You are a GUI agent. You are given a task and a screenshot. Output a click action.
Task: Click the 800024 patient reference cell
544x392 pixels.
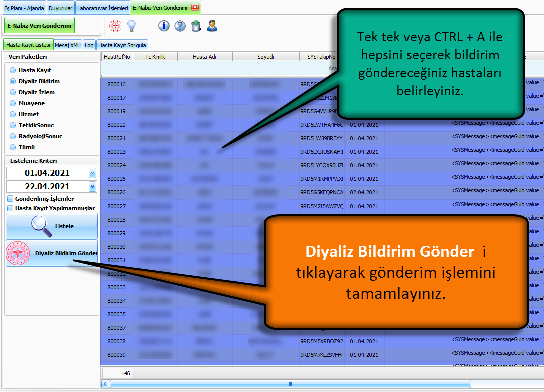point(117,165)
